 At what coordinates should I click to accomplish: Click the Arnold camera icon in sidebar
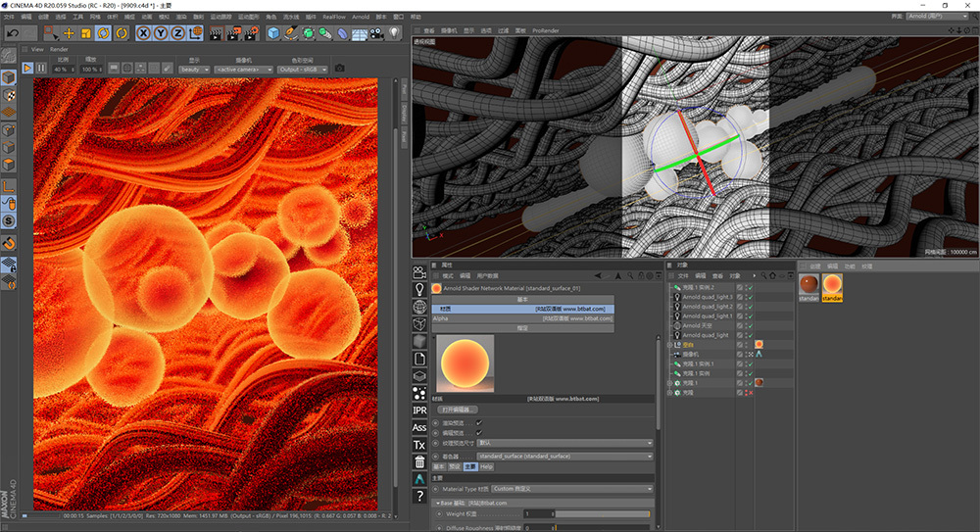[x=419, y=272]
